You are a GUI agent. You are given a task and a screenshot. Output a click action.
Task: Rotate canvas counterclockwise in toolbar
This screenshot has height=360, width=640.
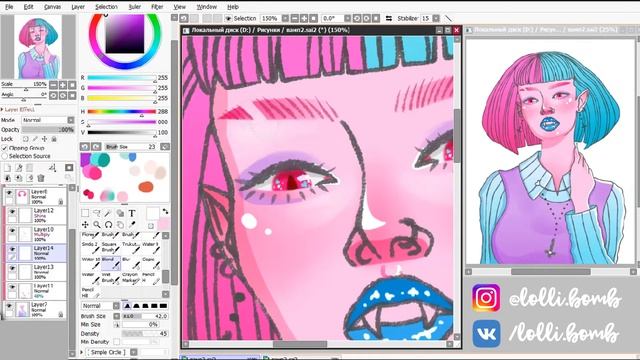click(x=357, y=18)
